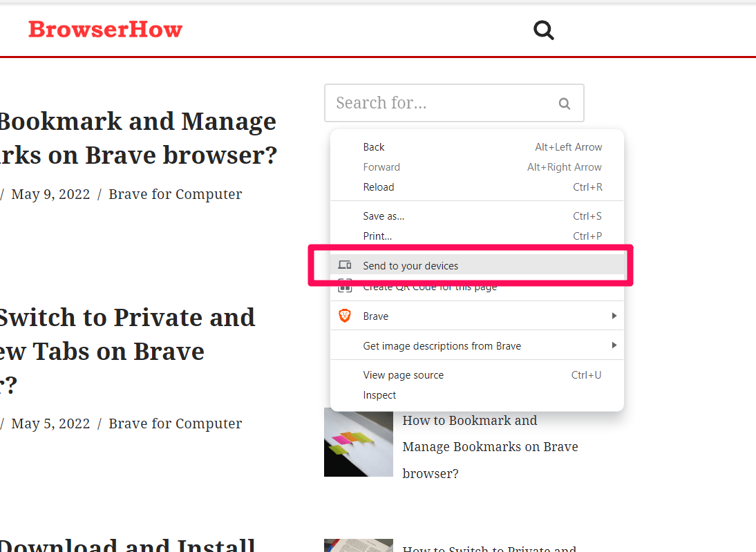Choose Forward in the context menu
Image resolution: width=756 pixels, height=552 pixels.
pos(477,166)
